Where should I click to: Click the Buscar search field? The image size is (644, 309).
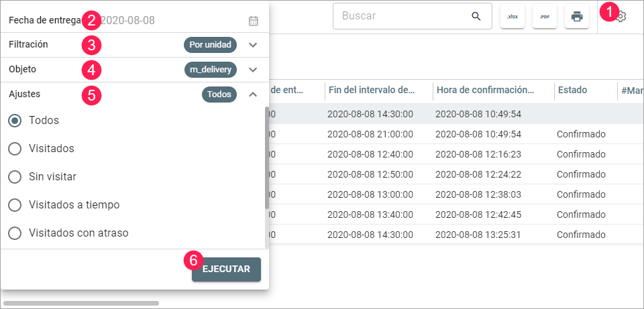click(x=402, y=16)
